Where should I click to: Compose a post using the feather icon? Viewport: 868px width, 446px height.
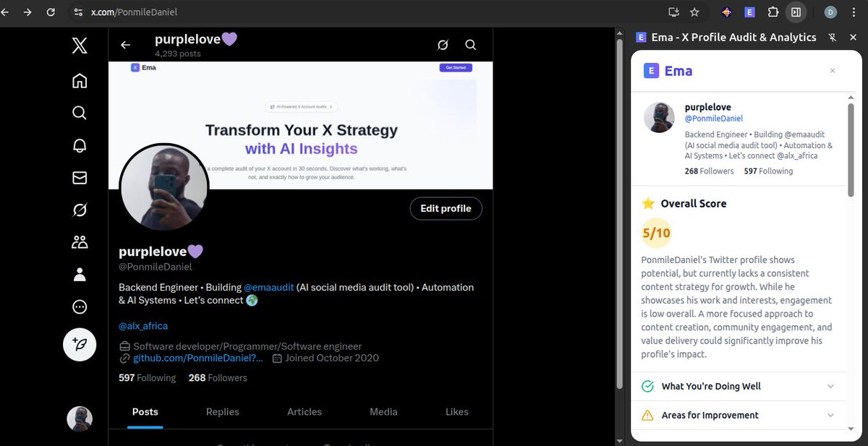(x=79, y=345)
